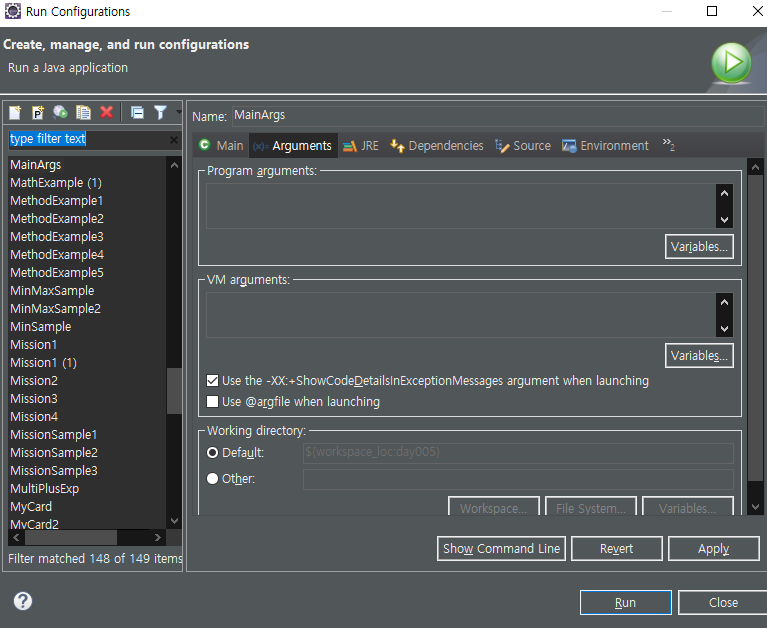Toggle the ShowCodeDetailsInExceptionMessages checkbox
This screenshot has height=628, width=767.
pos(212,381)
